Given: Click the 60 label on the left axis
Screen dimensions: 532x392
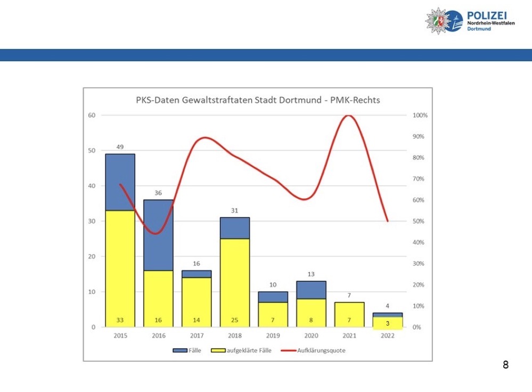Looking at the screenshot, I should click(x=92, y=116).
